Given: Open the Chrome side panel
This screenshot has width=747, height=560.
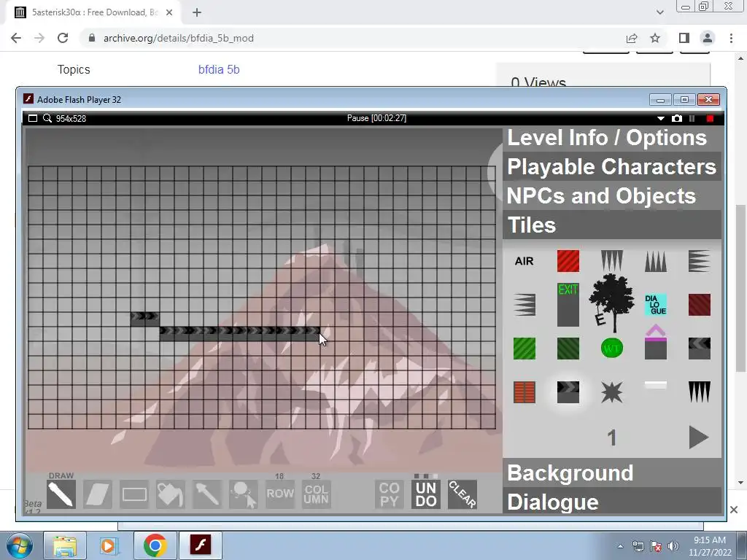Looking at the screenshot, I should coord(684,38).
